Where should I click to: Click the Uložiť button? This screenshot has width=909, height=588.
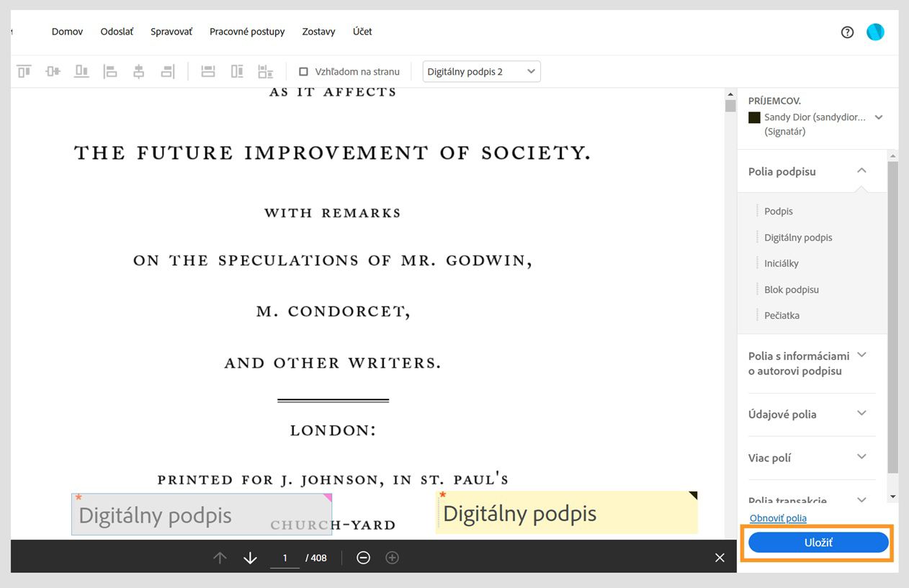[x=818, y=543]
